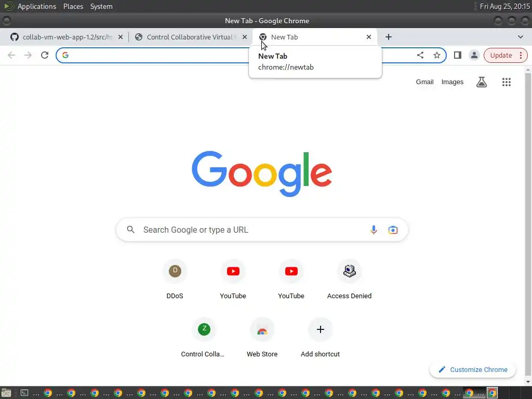Click the Google logo
Image resolution: width=532 pixels, height=399 pixels.
coord(262,174)
